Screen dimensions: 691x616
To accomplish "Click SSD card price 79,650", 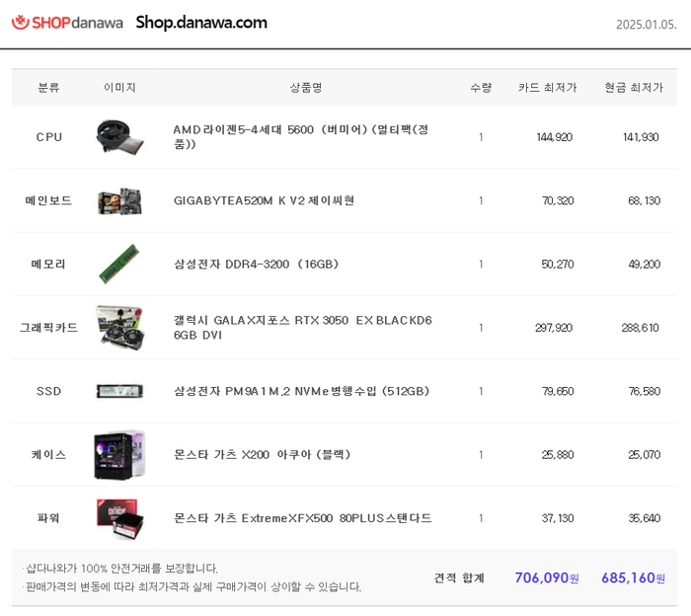I will click(558, 391).
